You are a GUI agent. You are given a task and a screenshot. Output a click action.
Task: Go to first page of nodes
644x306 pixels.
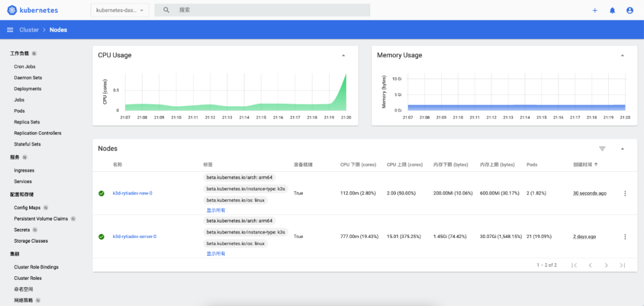[574, 265]
